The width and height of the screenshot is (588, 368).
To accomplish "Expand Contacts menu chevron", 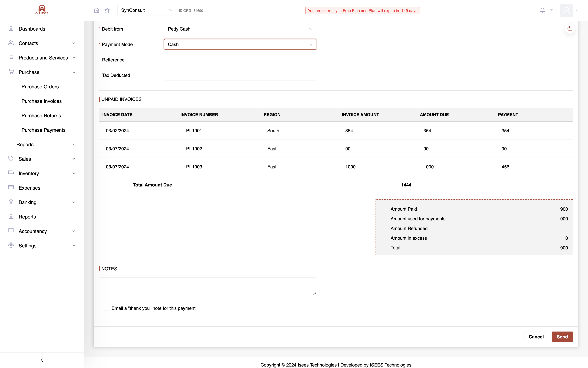I will [74, 43].
